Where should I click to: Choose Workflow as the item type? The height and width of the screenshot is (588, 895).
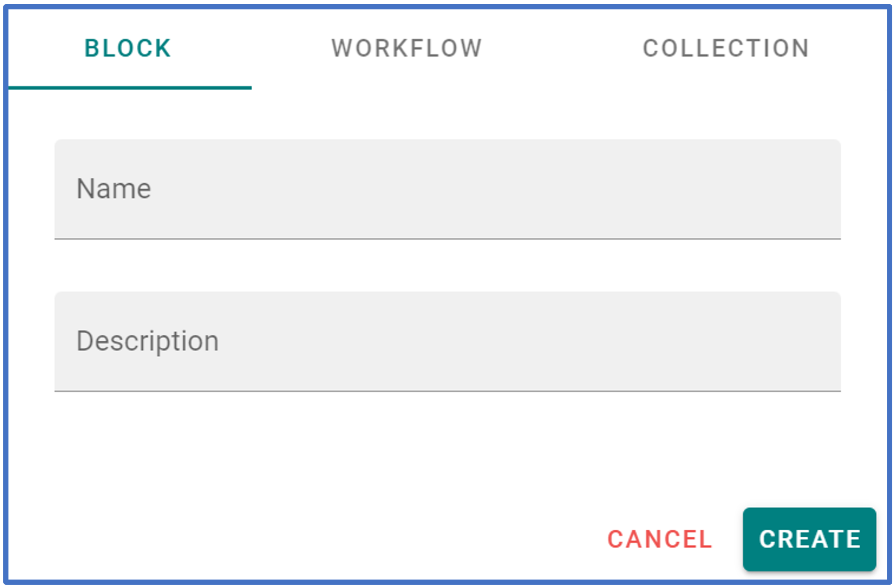[407, 48]
